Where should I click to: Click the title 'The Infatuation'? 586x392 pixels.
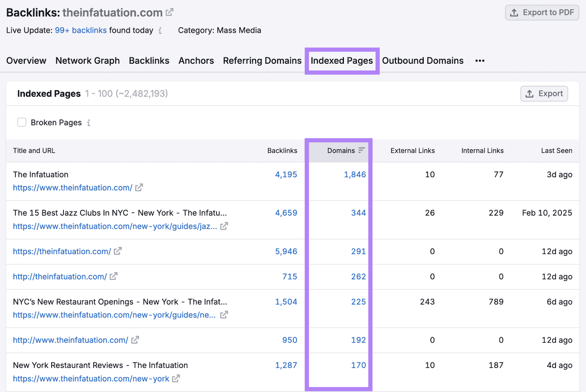click(41, 175)
